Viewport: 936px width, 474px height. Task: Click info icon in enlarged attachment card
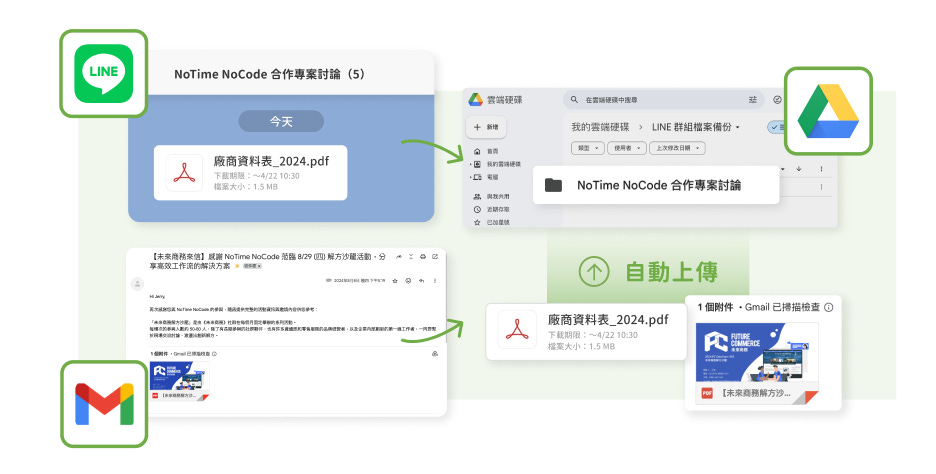coord(829,307)
